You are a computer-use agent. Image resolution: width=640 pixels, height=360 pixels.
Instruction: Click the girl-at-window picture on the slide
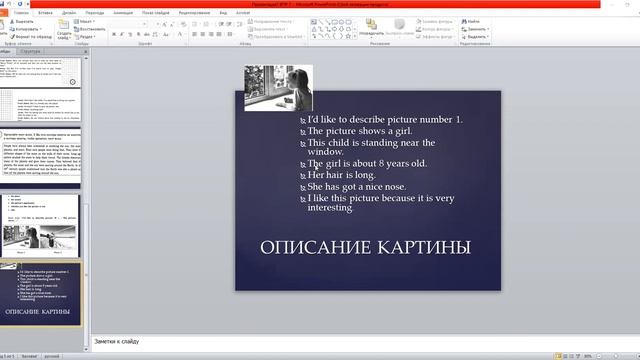coord(279,88)
